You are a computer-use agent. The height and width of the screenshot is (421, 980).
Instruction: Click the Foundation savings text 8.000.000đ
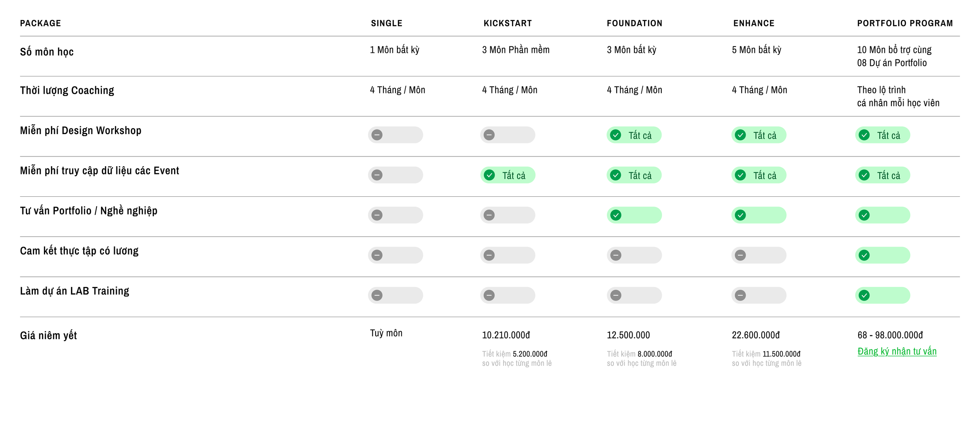[x=655, y=354]
